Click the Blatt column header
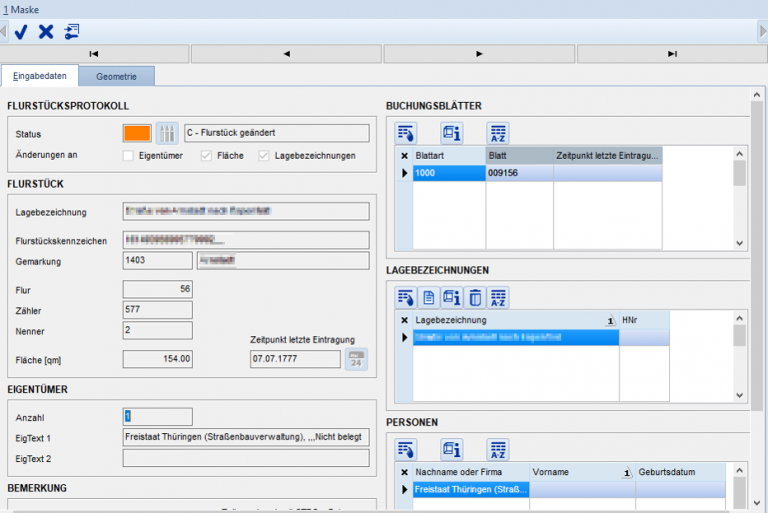Screen dimensions: 768x513 pos(520,156)
